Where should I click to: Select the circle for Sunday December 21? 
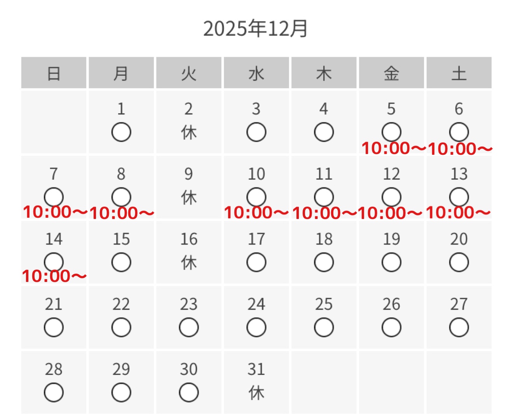54,327
